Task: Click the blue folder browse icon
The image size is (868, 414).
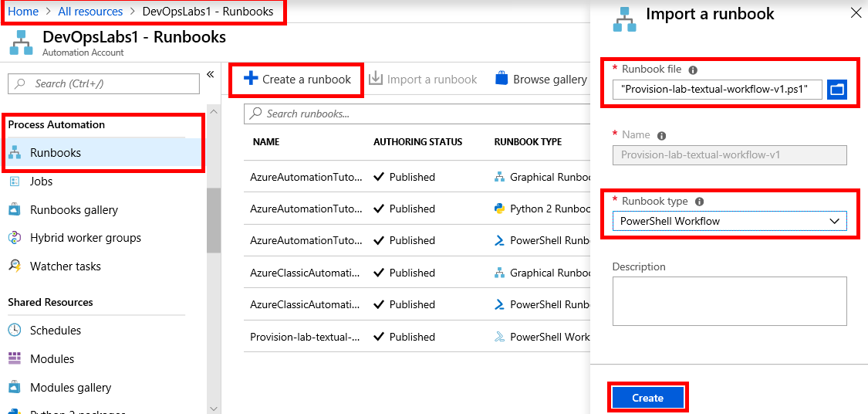Action: [x=837, y=90]
